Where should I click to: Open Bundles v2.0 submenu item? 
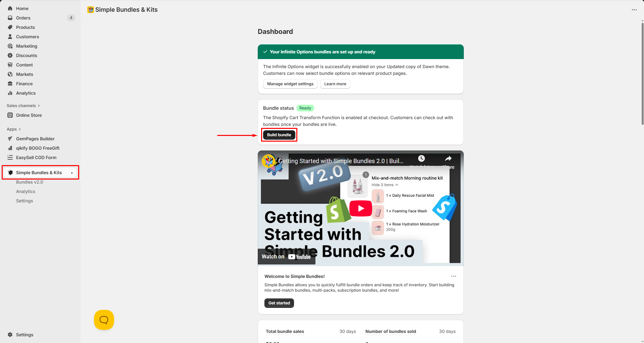coord(30,182)
